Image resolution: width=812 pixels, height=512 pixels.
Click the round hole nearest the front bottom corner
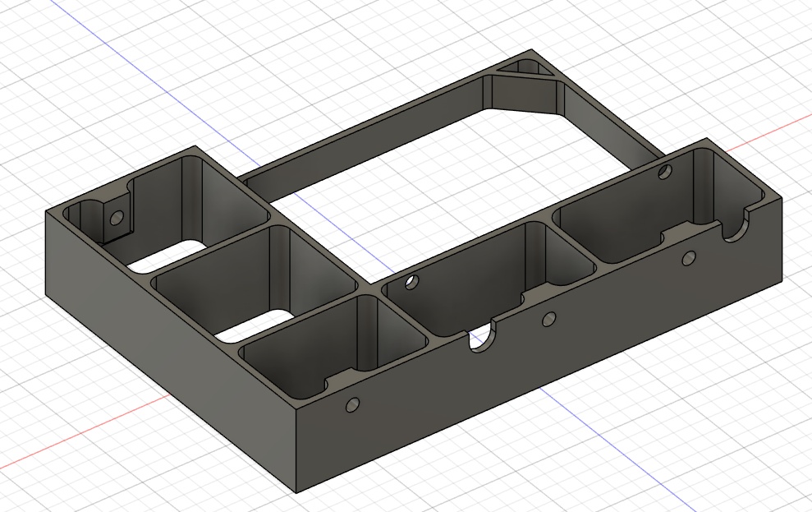pyautogui.click(x=353, y=404)
